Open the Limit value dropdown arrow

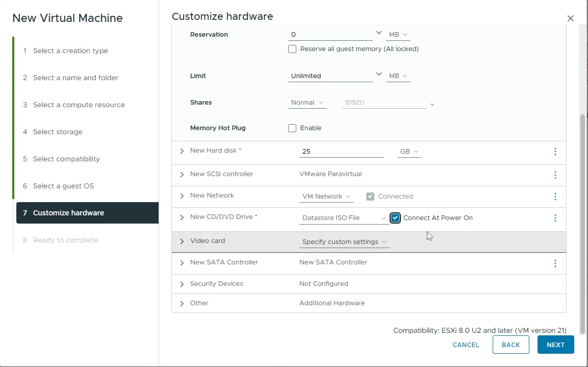(378, 75)
